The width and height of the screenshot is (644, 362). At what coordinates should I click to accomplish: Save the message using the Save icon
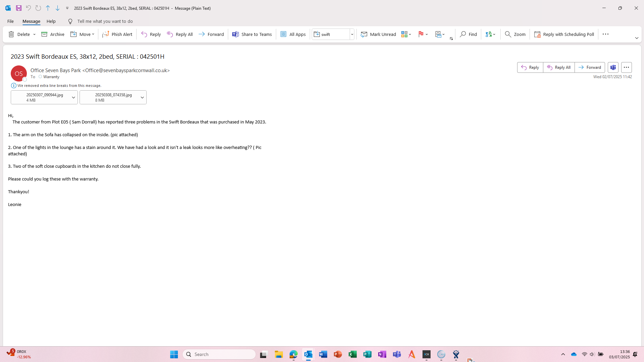[19, 8]
